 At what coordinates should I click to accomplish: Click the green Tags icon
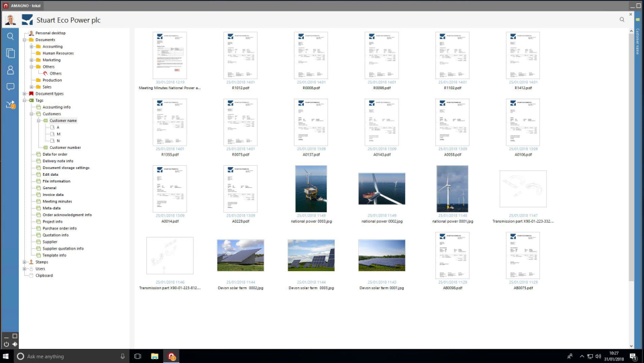click(32, 100)
